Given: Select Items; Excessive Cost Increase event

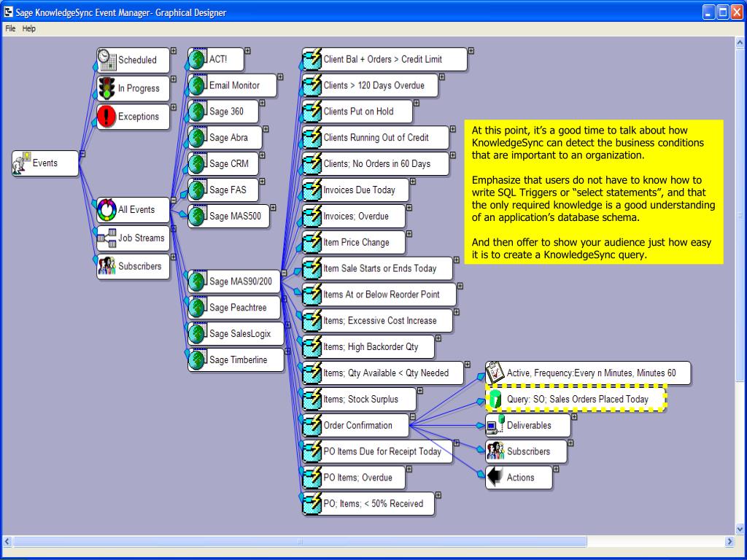Looking at the screenshot, I should pyautogui.click(x=377, y=321).
